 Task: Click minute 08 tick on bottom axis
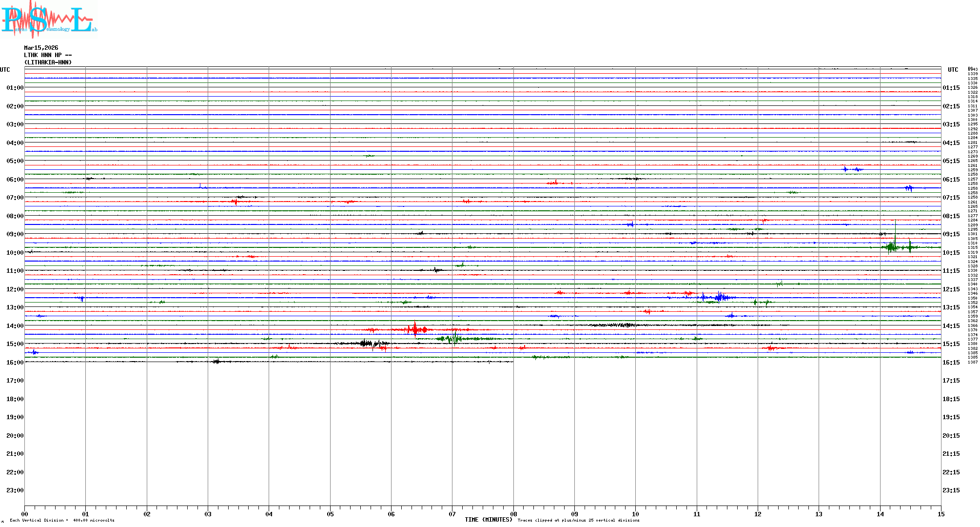point(513,514)
